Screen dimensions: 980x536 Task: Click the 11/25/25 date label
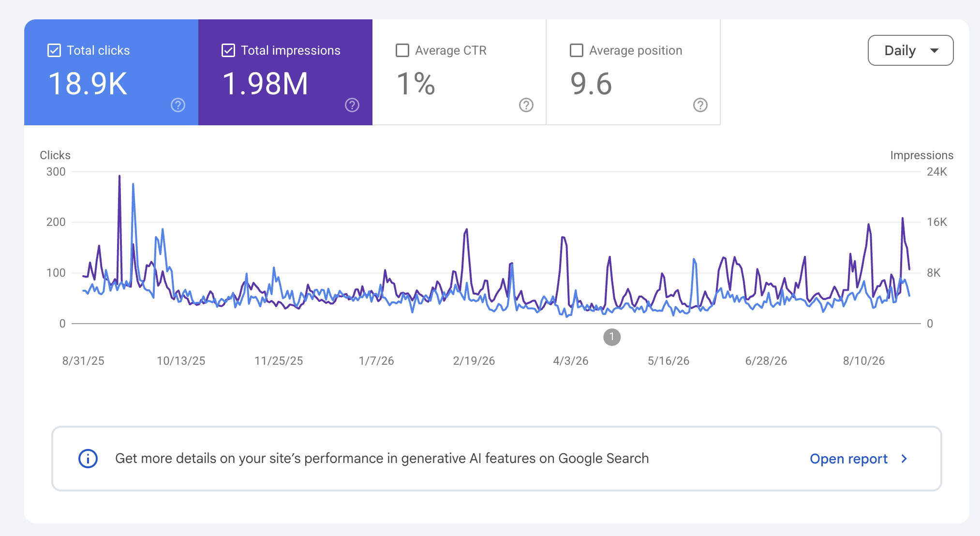coord(279,361)
